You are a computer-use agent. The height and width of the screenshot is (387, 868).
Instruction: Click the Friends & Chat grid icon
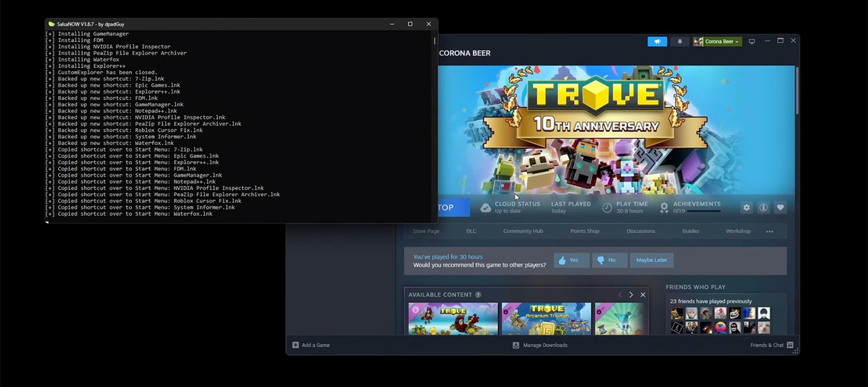coord(790,345)
